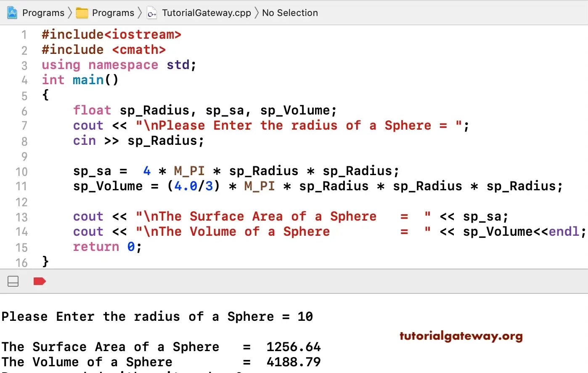Click 'return' keyword on line 15

pyautogui.click(x=96, y=247)
